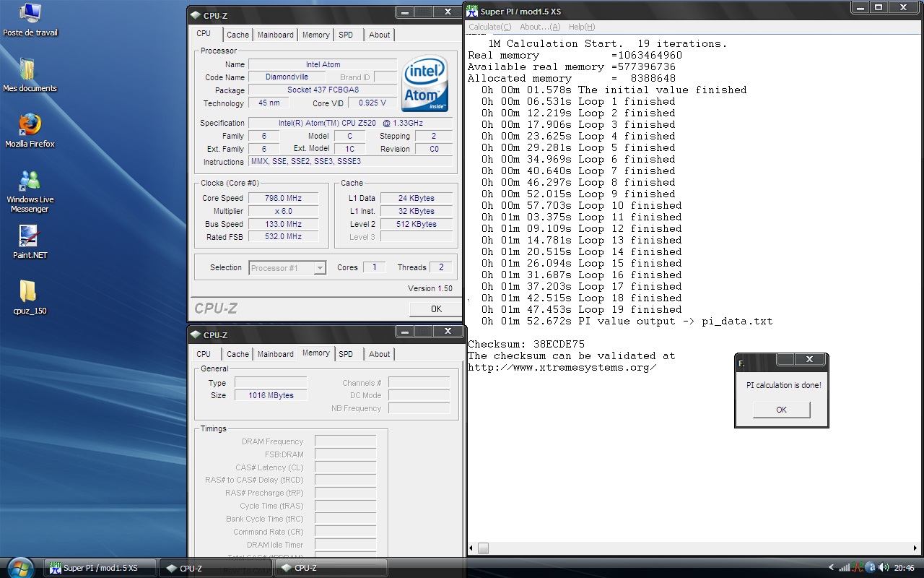Click the empty DRAM Frequency field

345,441
